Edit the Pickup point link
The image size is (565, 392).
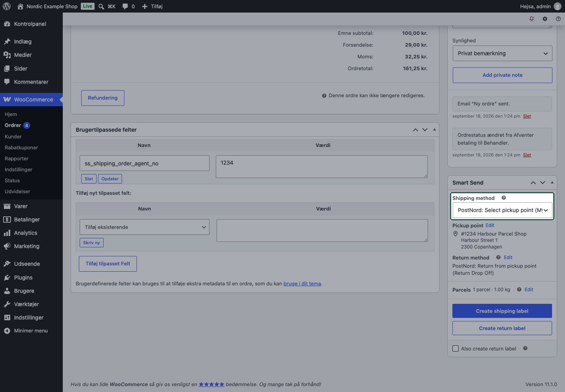coord(490,225)
